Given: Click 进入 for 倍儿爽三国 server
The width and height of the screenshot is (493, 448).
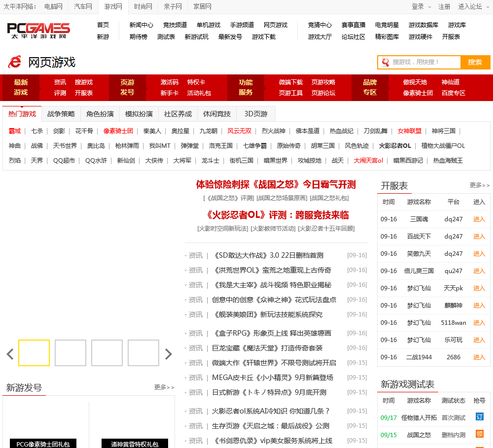Looking at the screenshot, I should click(x=479, y=271).
